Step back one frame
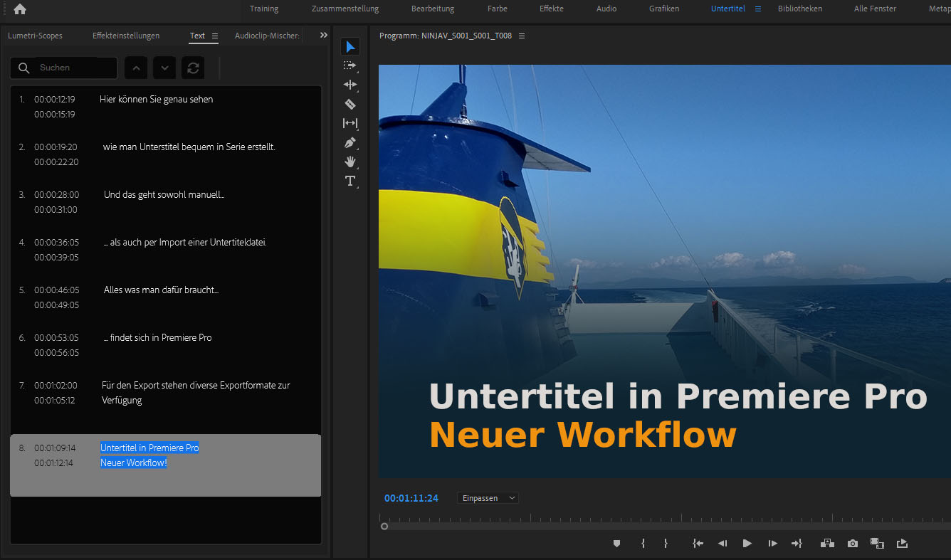This screenshot has width=951, height=560. [x=723, y=544]
